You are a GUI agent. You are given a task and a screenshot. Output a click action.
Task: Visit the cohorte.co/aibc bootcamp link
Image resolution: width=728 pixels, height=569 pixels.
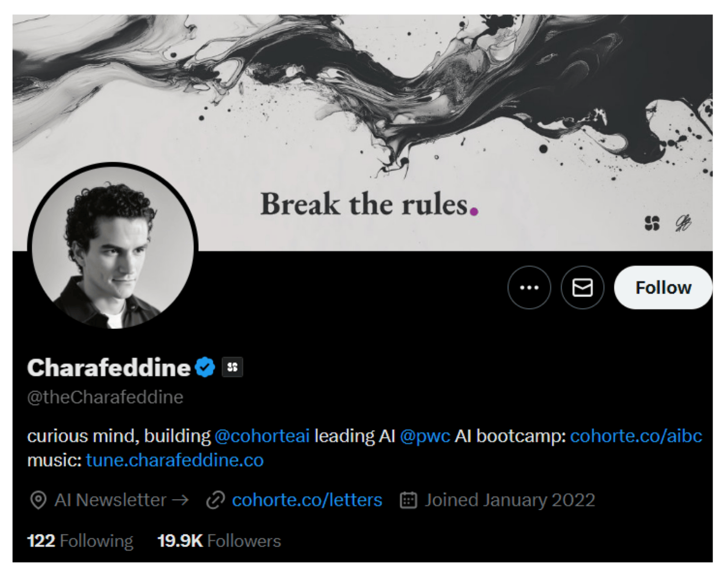[x=636, y=436]
